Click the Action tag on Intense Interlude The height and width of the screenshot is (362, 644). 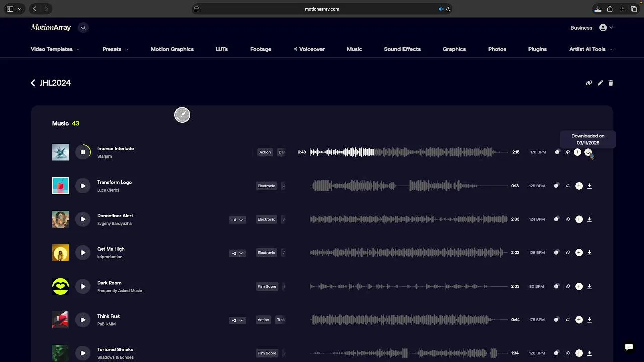(x=265, y=152)
